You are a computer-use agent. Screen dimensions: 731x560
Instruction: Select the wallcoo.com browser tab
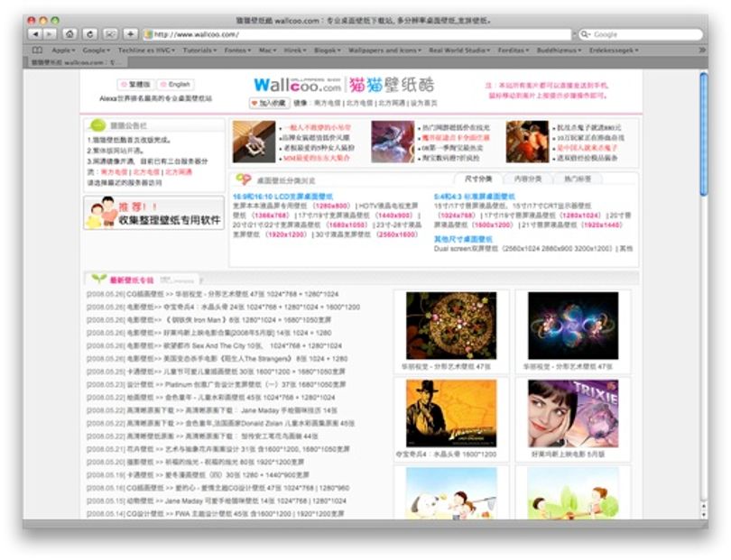click(x=76, y=62)
